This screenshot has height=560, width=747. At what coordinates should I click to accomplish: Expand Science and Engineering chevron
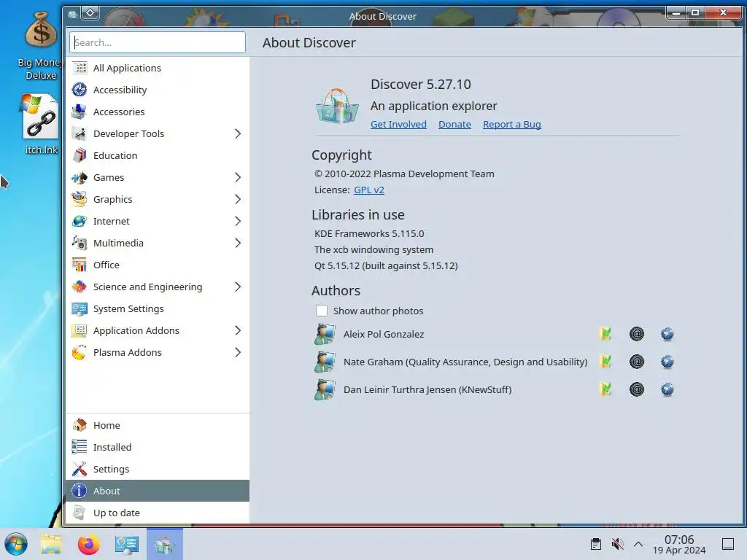(x=238, y=287)
